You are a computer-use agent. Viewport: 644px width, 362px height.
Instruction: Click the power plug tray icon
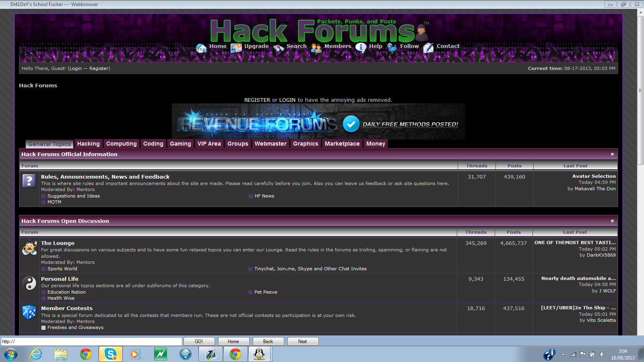point(592,354)
